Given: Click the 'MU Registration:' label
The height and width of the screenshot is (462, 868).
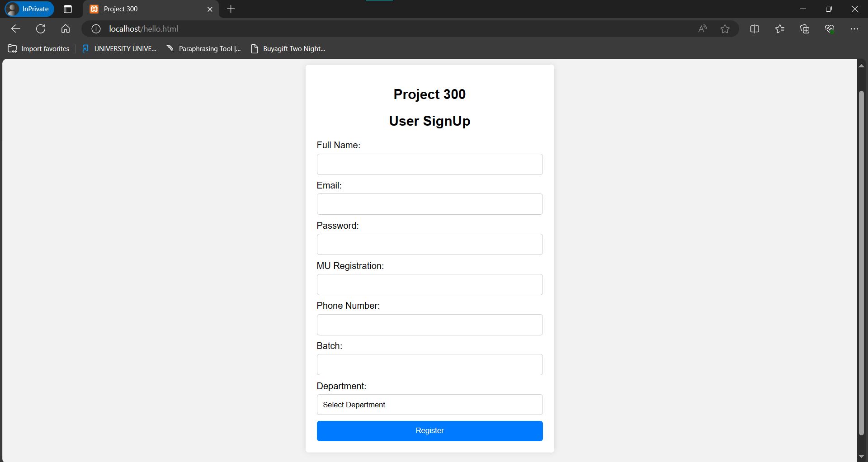Looking at the screenshot, I should pyautogui.click(x=350, y=266).
